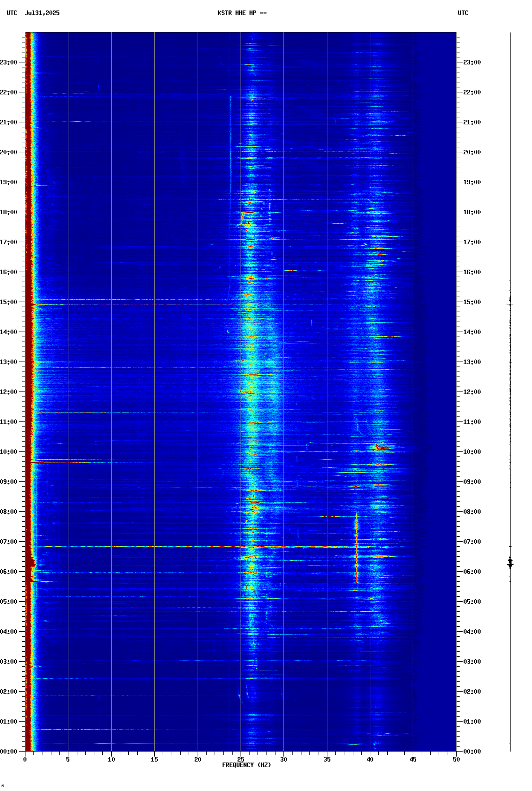Click the 03:00 label on the left time axis
532x791 pixels.
[8, 662]
